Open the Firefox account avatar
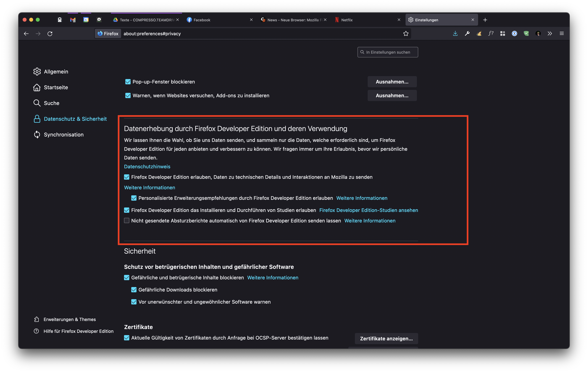 point(538,33)
